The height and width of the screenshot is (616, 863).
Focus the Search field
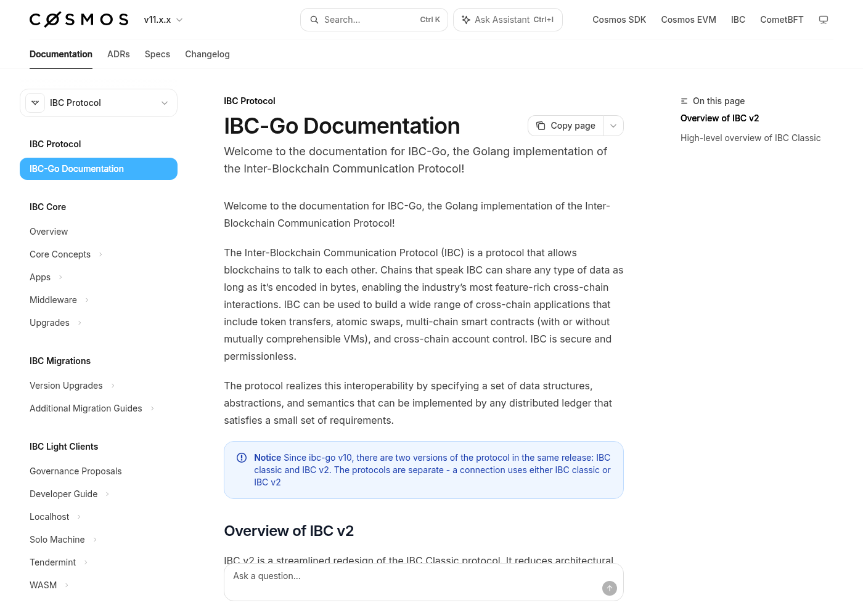(374, 20)
